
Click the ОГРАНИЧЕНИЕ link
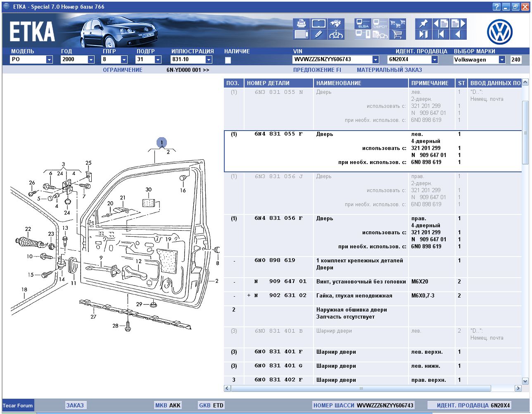tap(123, 70)
